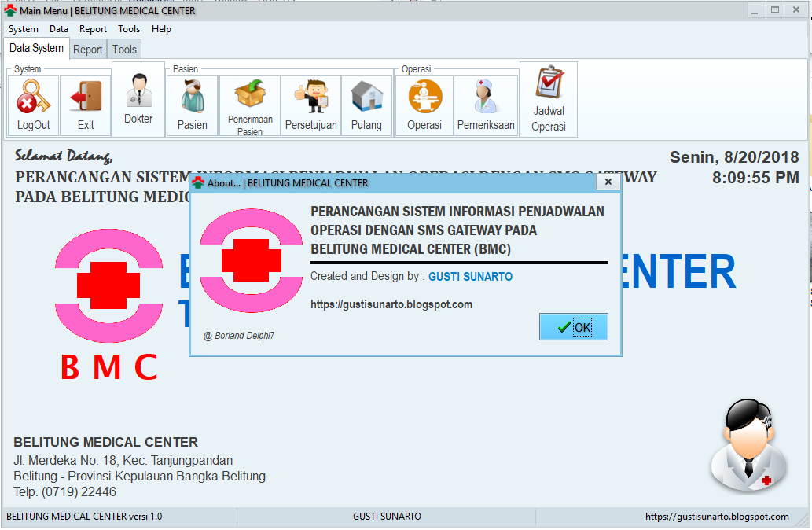Open the Help menu
812x530 pixels.
[162, 29]
